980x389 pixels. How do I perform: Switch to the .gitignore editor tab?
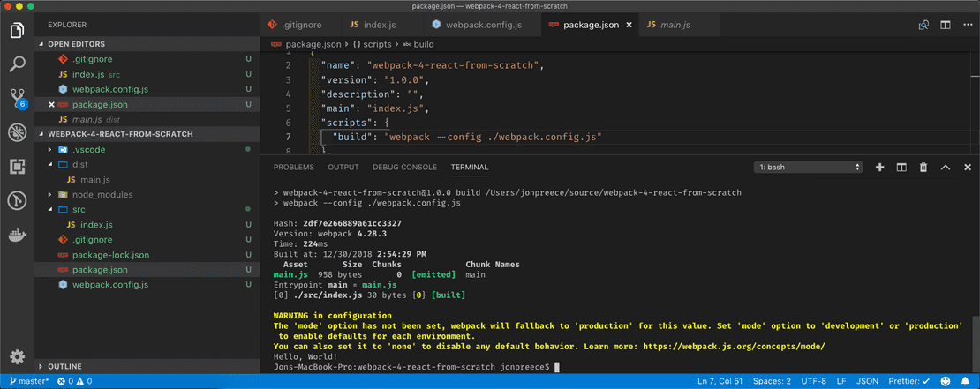[301, 26]
